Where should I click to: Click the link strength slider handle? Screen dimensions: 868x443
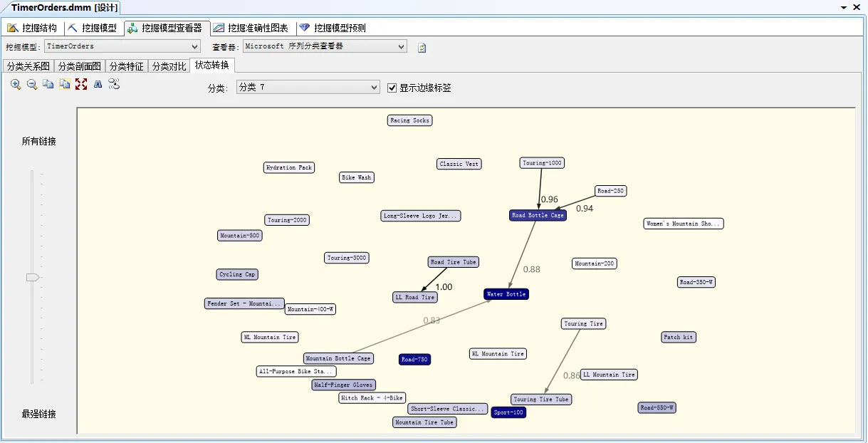[32, 277]
